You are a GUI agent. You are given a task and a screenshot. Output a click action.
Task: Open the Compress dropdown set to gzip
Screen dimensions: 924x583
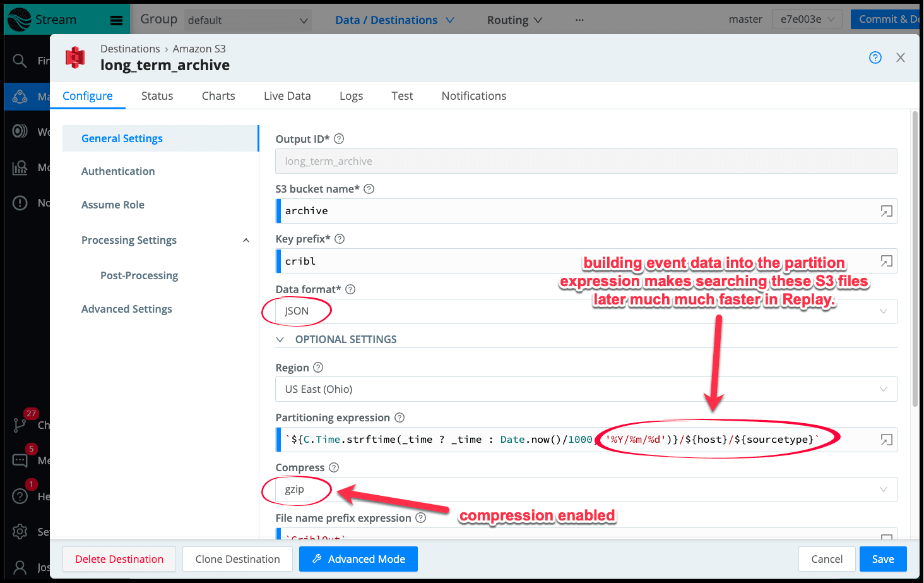coord(585,490)
